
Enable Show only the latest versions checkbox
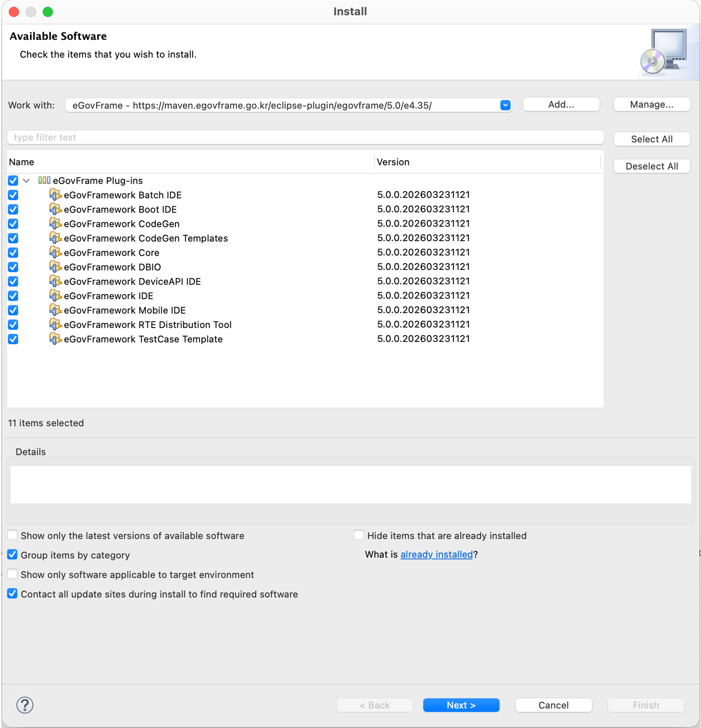pos(13,535)
